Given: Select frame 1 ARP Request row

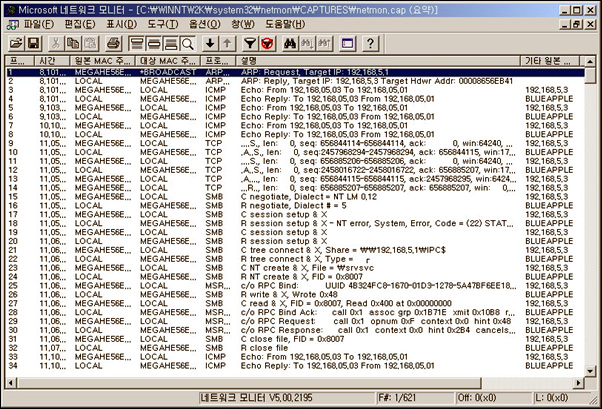Looking at the screenshot, I should point(295,72).
